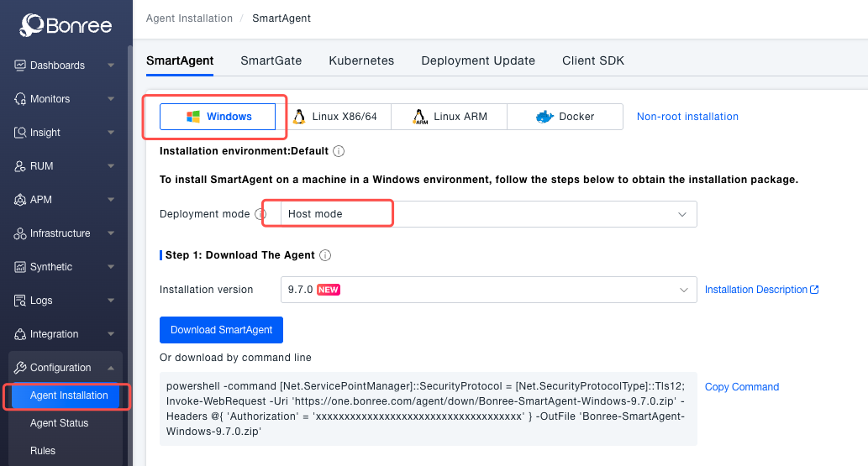Click the Synthetic chart icon
This screenshot has width=868, height=466.
[20, 267]
